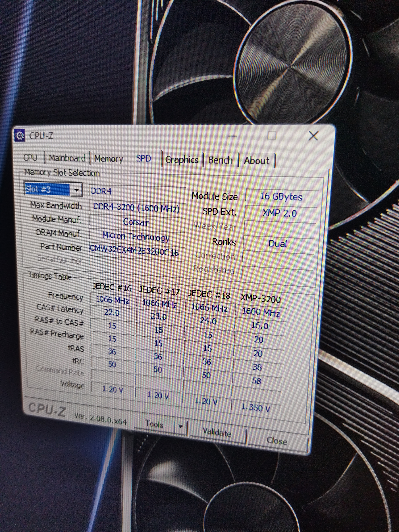Click the Timings Table group label
Image resolution: width=399 pixels, height=532 pixels.
click(50, 276)
